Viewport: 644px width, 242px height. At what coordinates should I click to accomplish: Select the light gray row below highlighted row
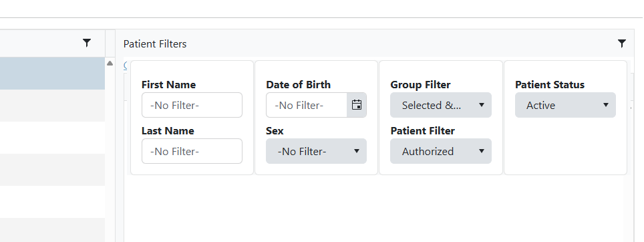tap(52, 106)
